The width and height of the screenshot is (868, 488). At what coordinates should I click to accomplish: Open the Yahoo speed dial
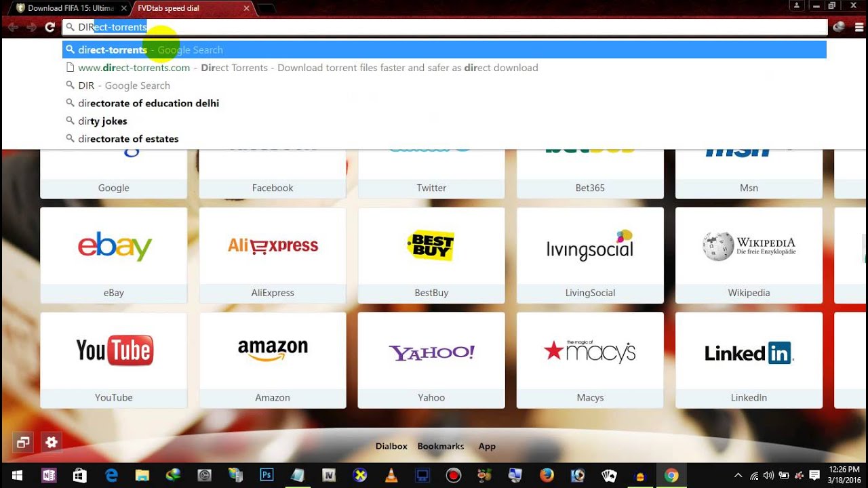click(431, 360)
